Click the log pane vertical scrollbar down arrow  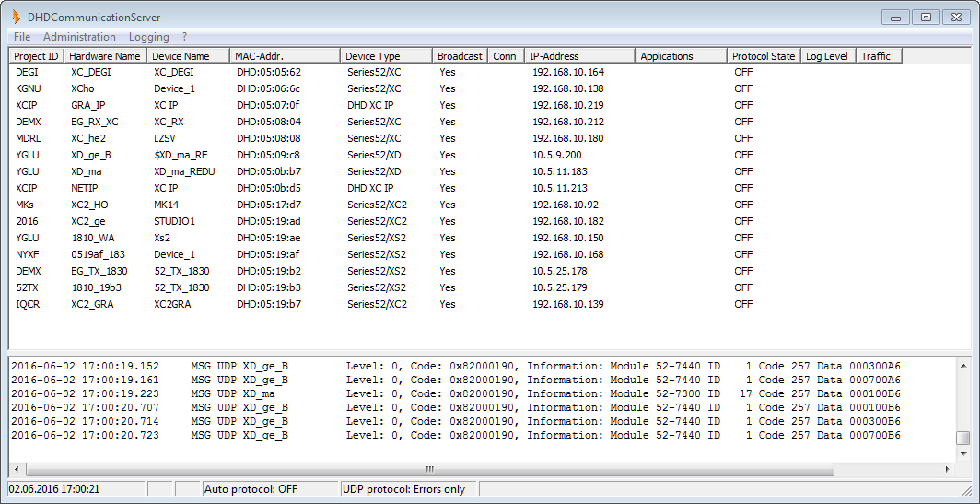[x=963, y=454]
